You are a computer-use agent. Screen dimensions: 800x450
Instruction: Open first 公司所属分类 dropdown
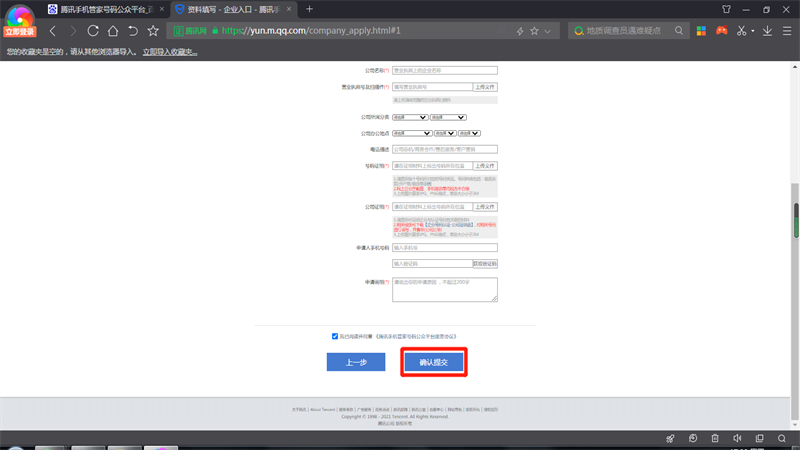coord(410,117)
